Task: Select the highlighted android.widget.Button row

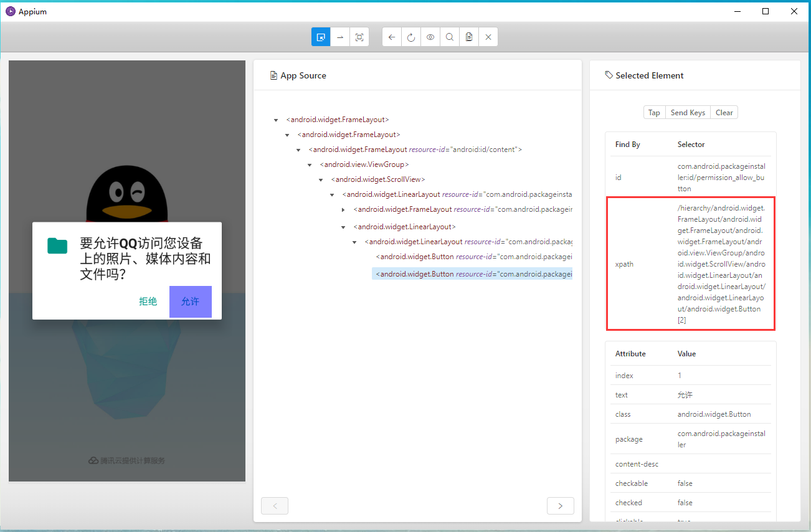Action: [x=472, y=273]
